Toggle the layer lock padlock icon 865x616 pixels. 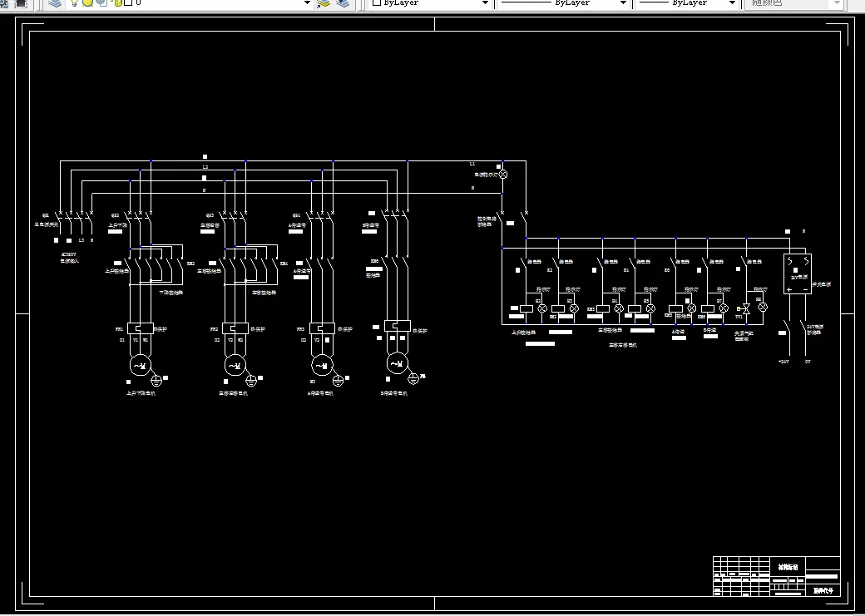tap(117, 2)
